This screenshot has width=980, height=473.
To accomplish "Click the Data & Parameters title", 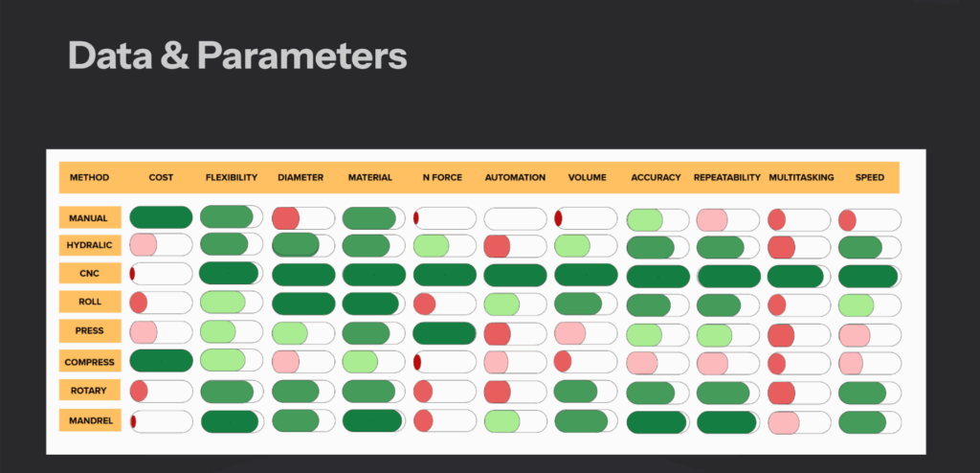I will [237, 56].
